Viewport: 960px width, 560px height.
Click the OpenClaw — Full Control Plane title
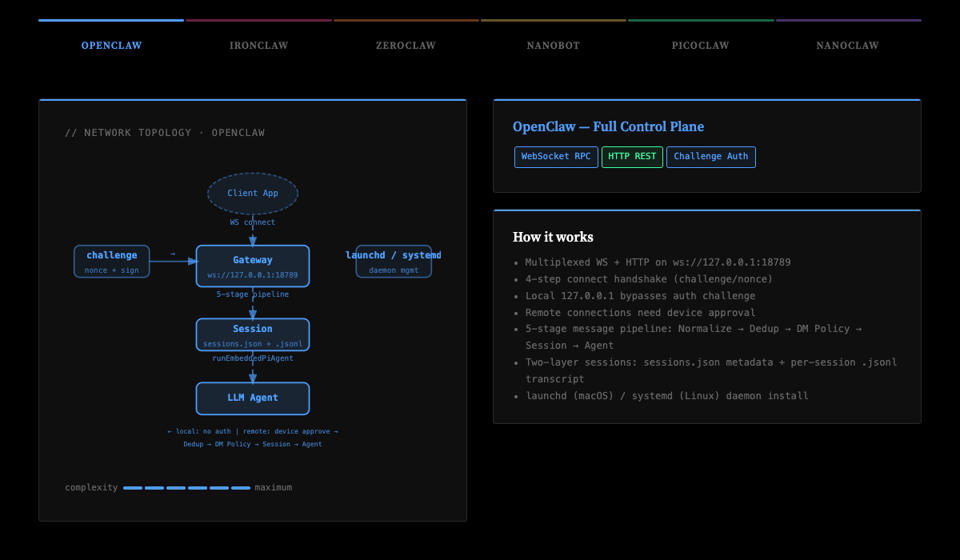pos(609,126)
